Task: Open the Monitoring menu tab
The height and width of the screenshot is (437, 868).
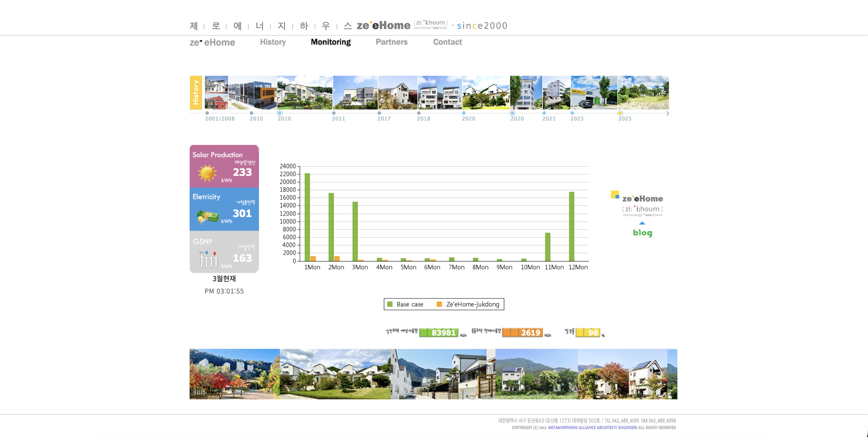Action: tap(331, 42)
